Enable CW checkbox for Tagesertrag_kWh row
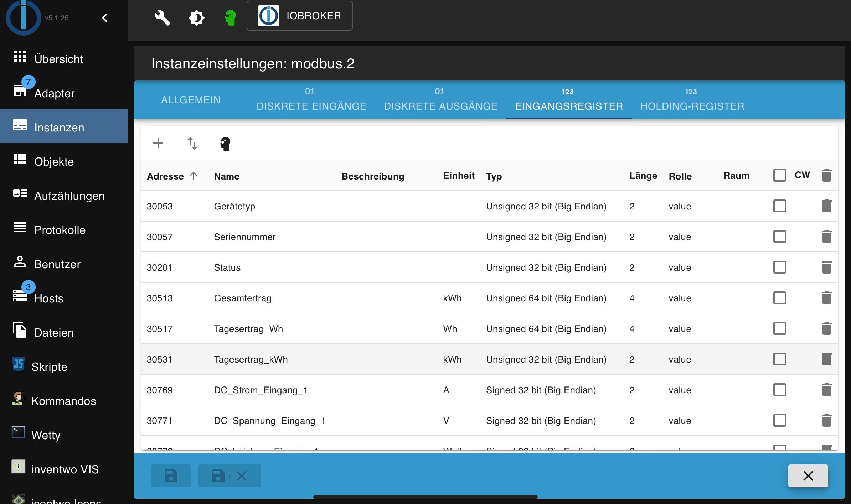 click(x=779, y=359)
